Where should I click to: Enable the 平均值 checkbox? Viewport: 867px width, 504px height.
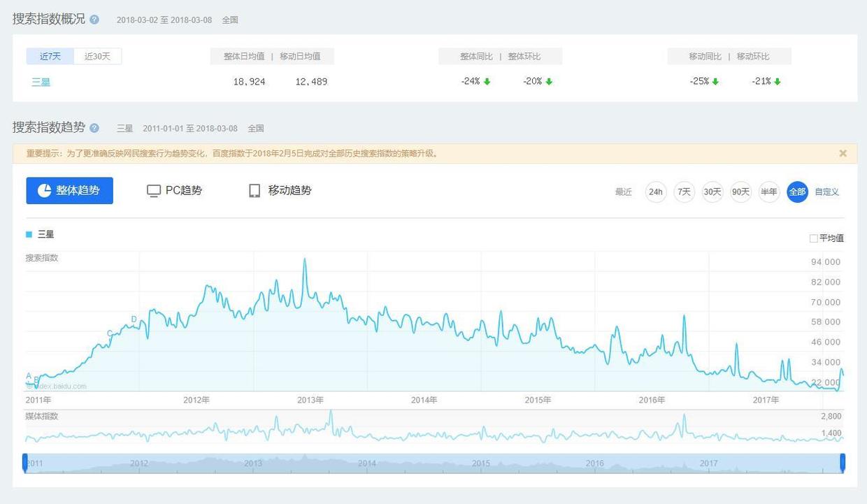813,238
